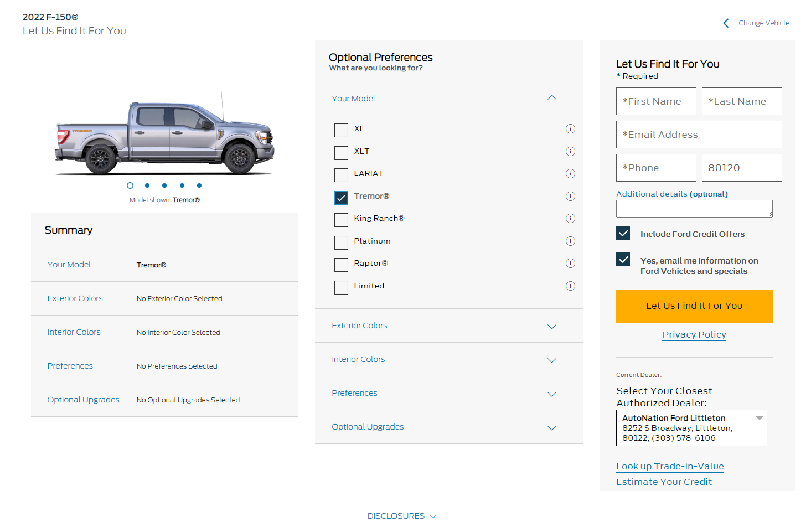Click the 'Model shown: Tremor®' caption
The image size is (811, 532).
(164, 200)
